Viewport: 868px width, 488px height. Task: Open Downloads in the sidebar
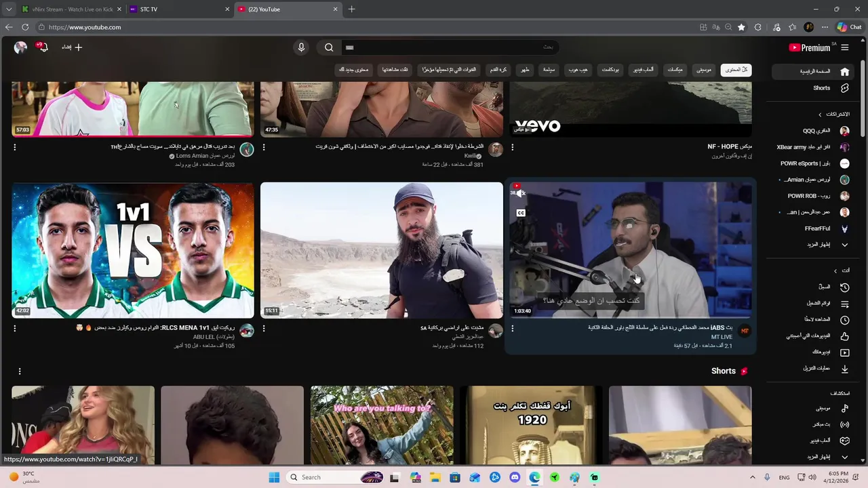click(x=825, y=369)
